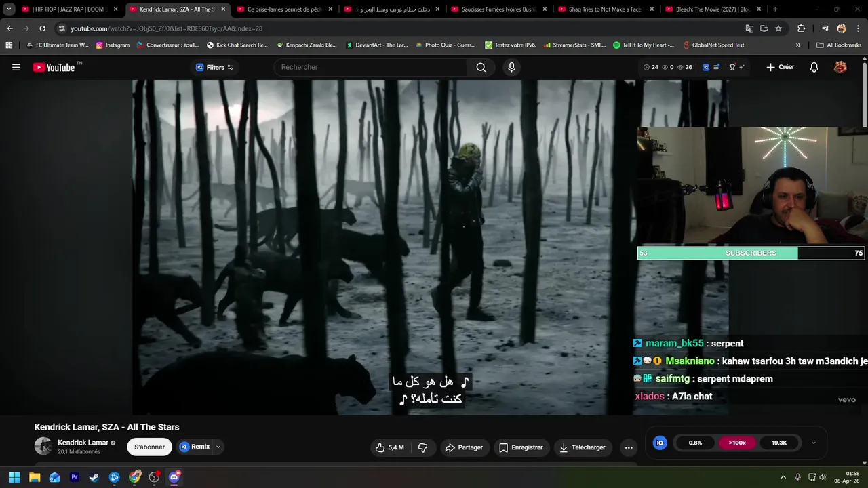This screenshot has height=488, width=868.
Task: Bookmark this page with the star icon
Action: coord(778,28)
